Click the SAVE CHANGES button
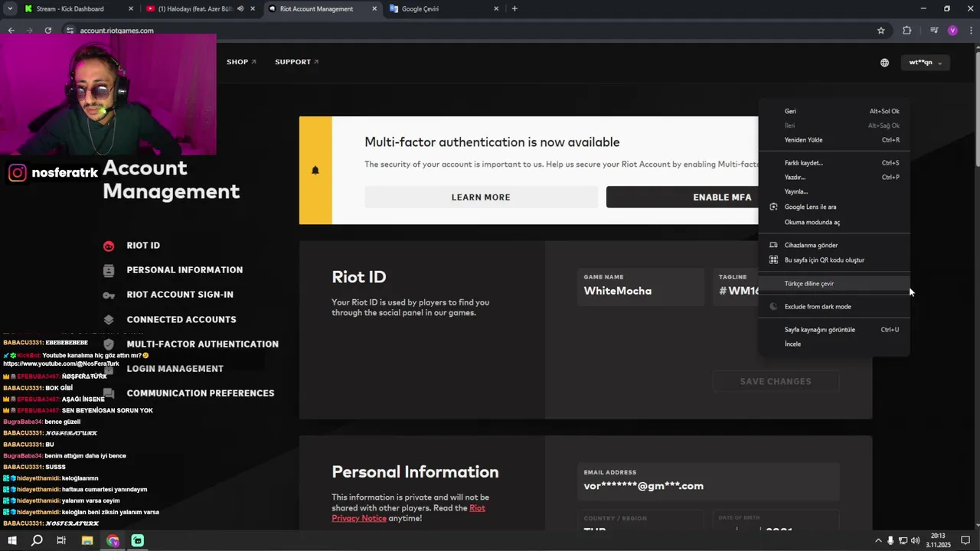Image resolution: width=980 pixels, height=551 pixels. [776, 382]
